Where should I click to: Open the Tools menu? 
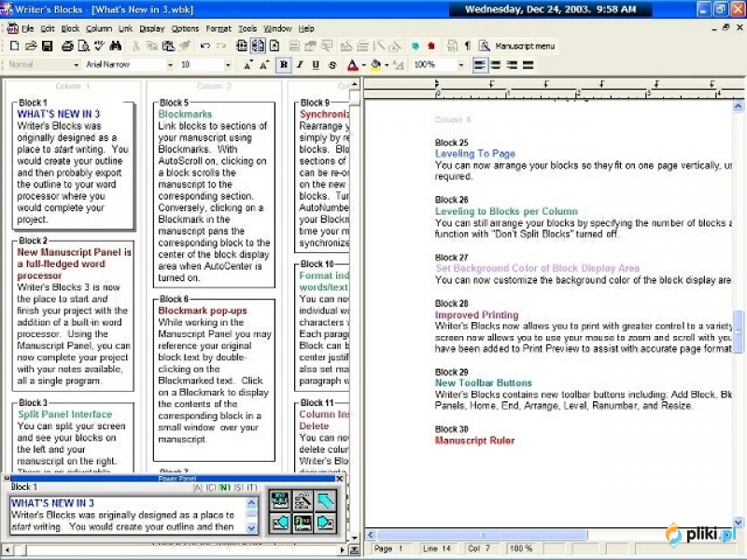coord(247,29)
